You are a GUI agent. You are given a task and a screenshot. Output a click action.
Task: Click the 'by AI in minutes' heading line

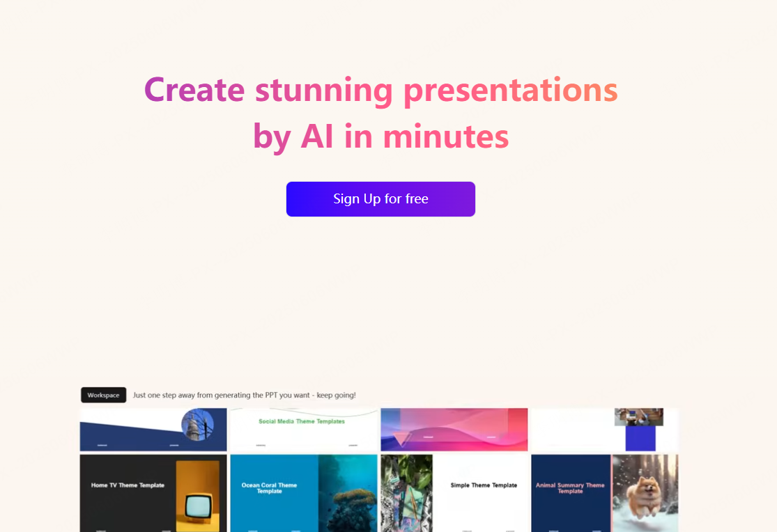tap(380, 136)
